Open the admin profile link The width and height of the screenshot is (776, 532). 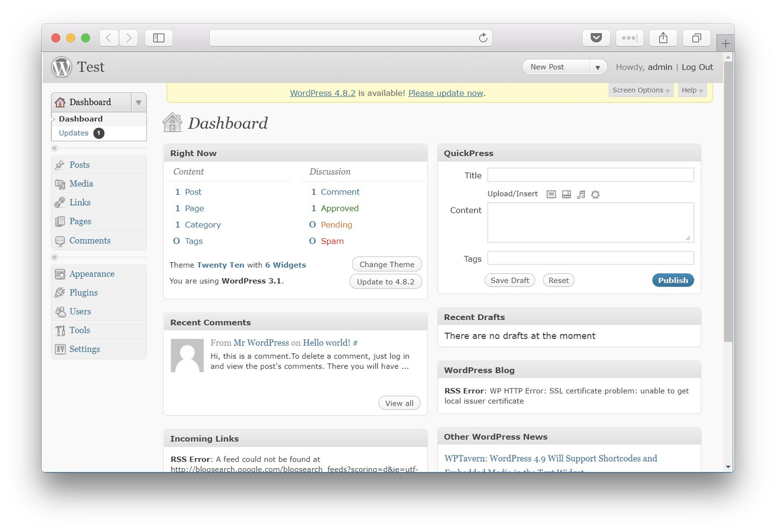[x=660, y=67]
